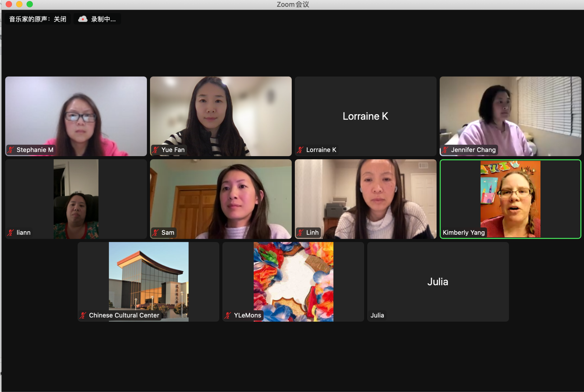
Task: Click YLeMons' muted microphone icon
Action: click(x=228, y=315)
